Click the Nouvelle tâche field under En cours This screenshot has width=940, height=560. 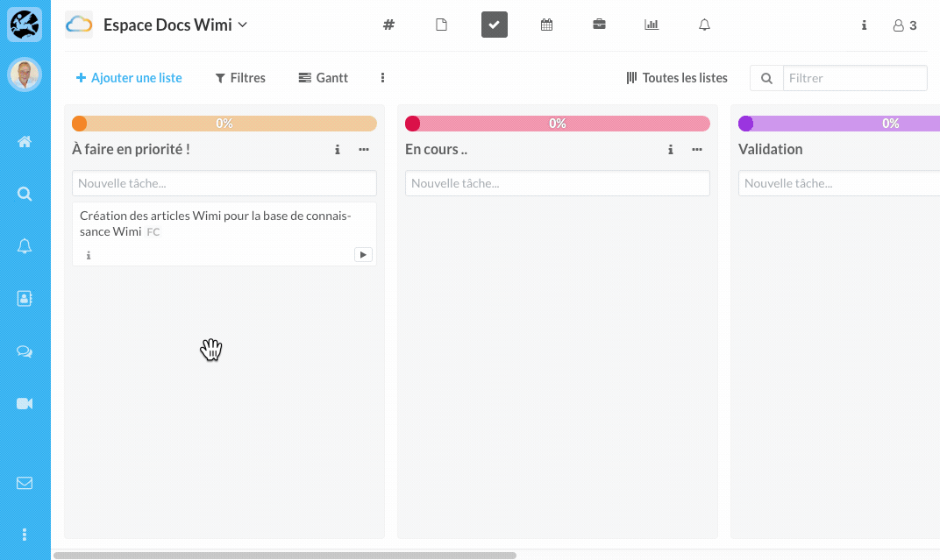pyautogui.click(x=557, y=183)
